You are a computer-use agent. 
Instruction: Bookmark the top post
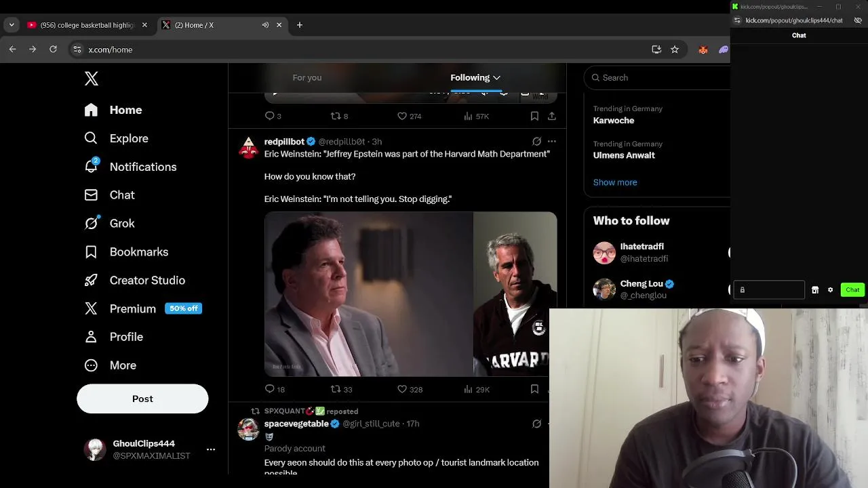point(534,116)
